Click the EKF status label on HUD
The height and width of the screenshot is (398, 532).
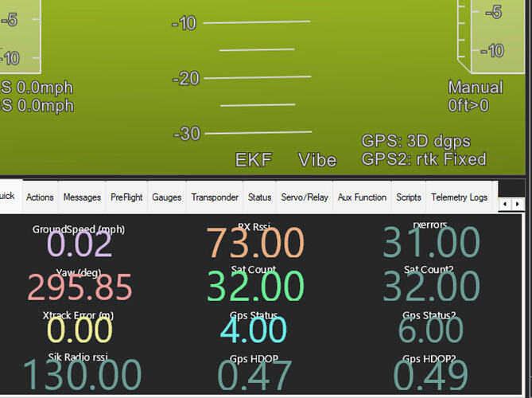point(254,160)
